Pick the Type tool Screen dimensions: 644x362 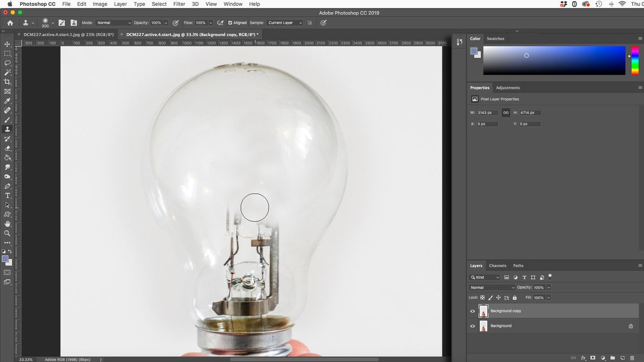pyautogui.click(x=7, y=195)
